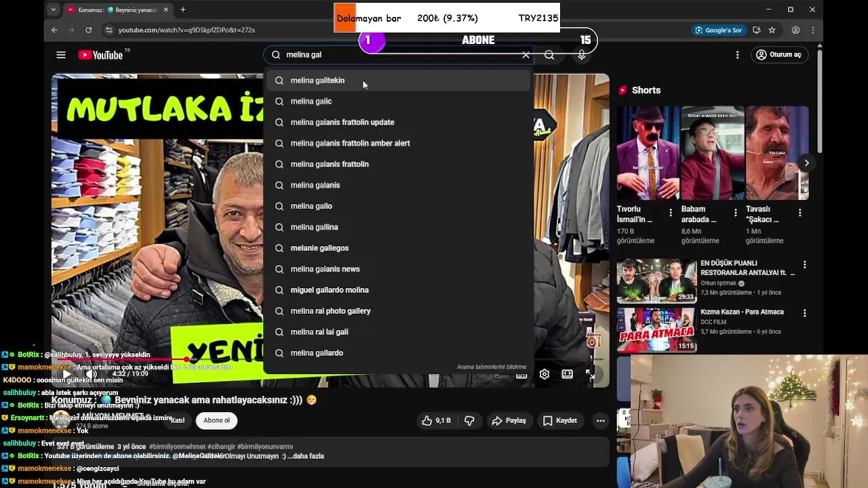
Task: Clear the search box with the X
Action: [x=526, y=55]
